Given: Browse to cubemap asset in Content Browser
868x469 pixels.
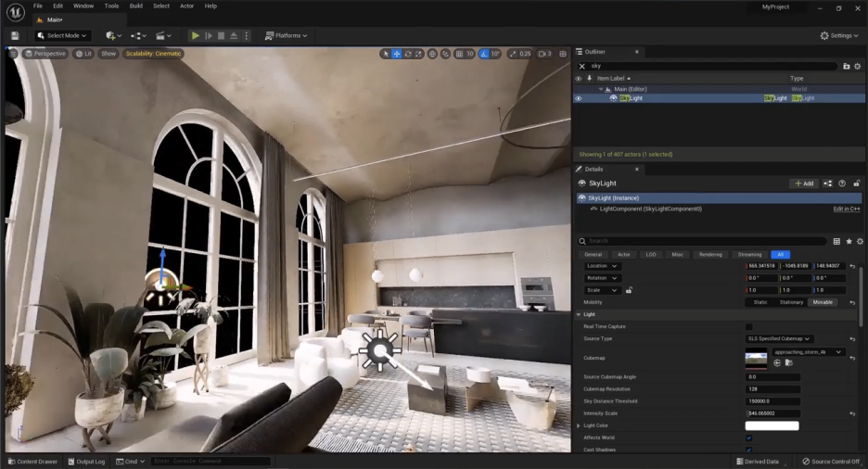Looking at the screenshot, I should [x=789, y=362].
